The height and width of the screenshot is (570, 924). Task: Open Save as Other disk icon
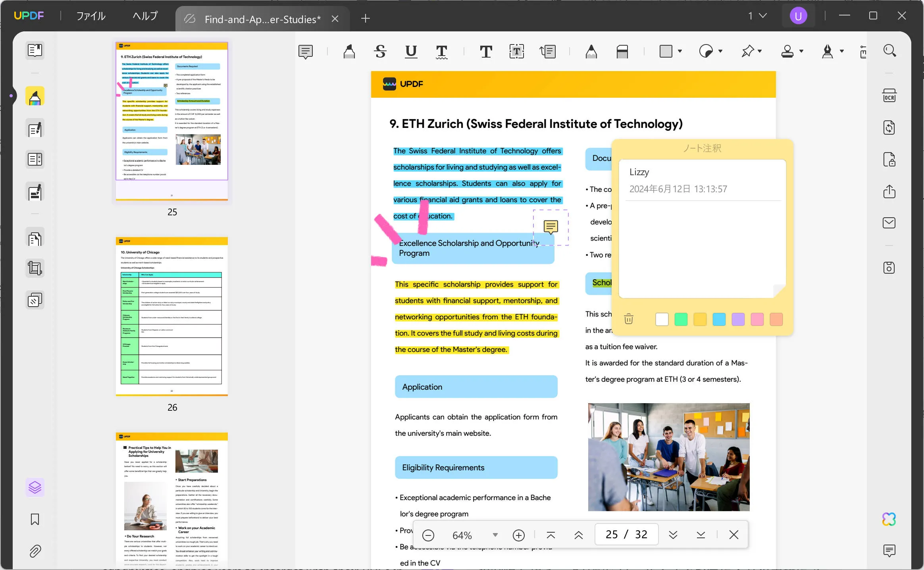click(889, 268)
